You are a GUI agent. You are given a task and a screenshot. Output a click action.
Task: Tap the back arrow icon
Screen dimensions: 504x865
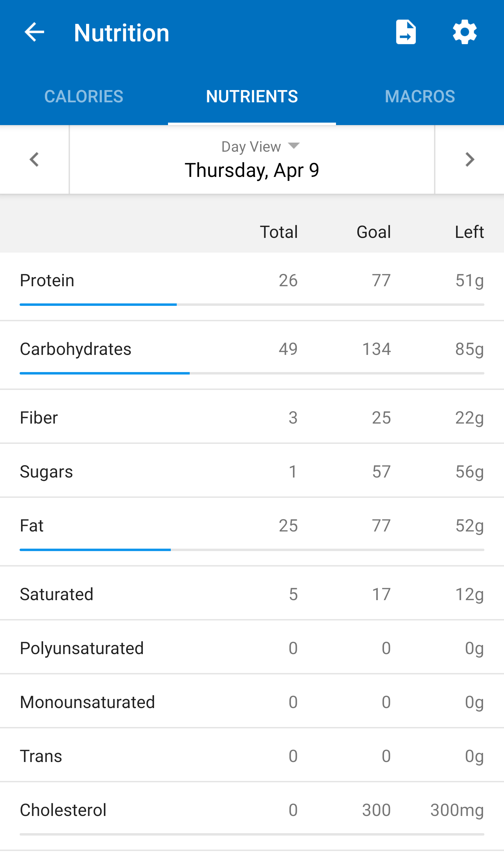tap(34, 32)
